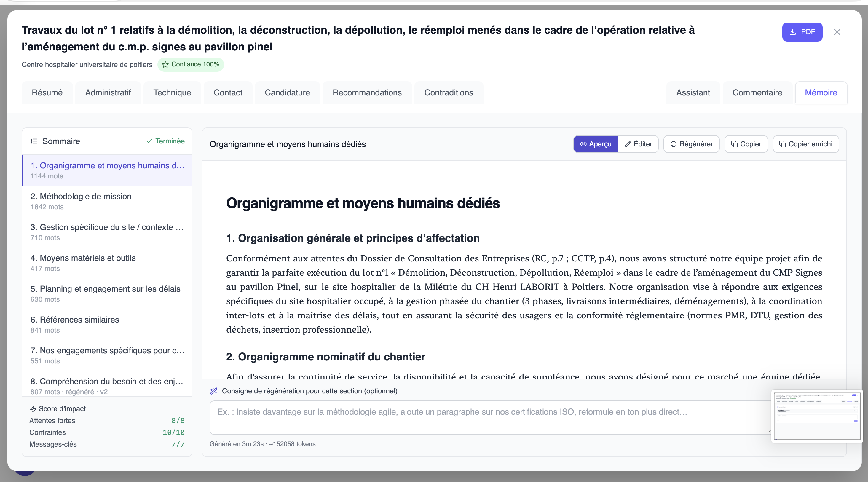Click the Attentes fortes 8/8 score
The width and height of the screenshot is (868, 482).
(178, 421)
